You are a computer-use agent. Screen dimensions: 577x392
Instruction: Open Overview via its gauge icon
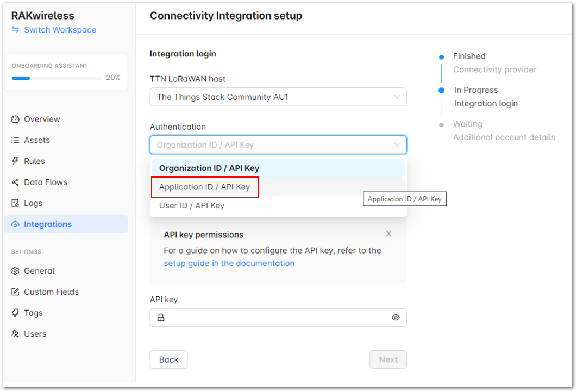(15, 119)
